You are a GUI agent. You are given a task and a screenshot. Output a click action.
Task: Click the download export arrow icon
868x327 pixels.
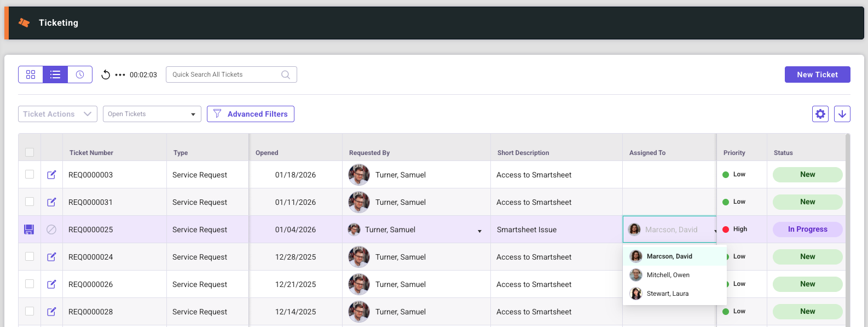842,114
